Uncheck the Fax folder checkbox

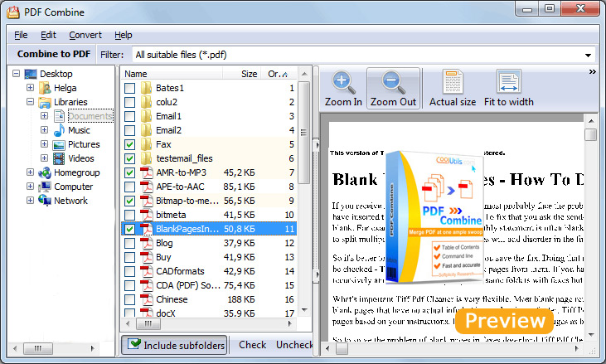130,144
